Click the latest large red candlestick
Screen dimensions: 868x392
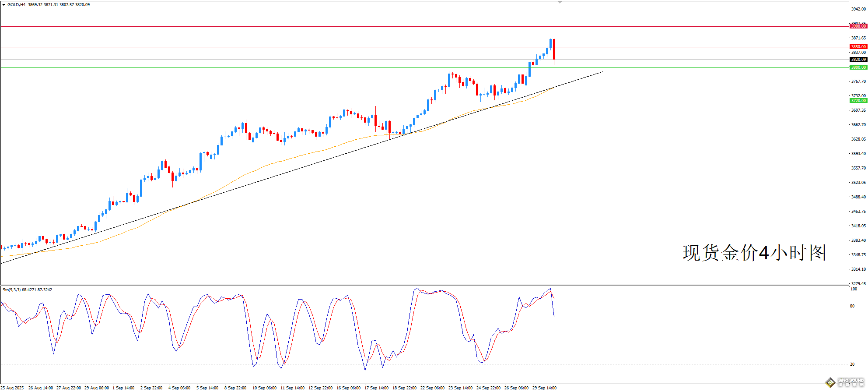coord(554,49)
